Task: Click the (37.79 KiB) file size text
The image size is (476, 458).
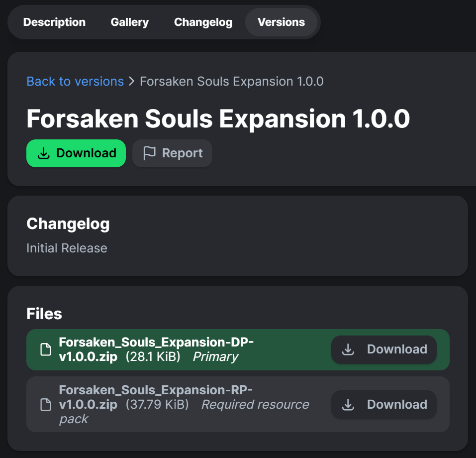Action: coord(157,405)
